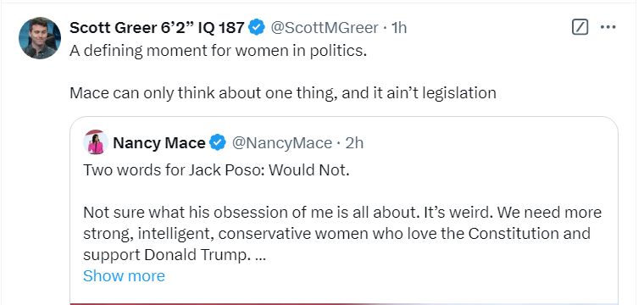The height and width of the screenshot is (305, 644).
Task: Click the Scott Greer 6'2" IQ 187 display name
Action: point(157,27)
